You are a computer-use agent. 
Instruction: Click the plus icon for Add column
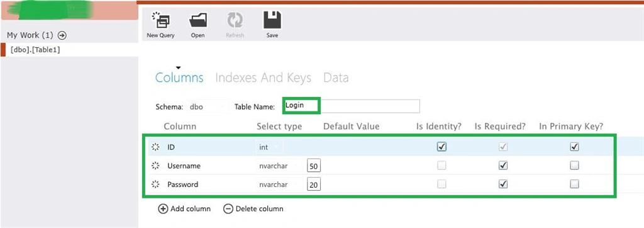click(163, 208)
